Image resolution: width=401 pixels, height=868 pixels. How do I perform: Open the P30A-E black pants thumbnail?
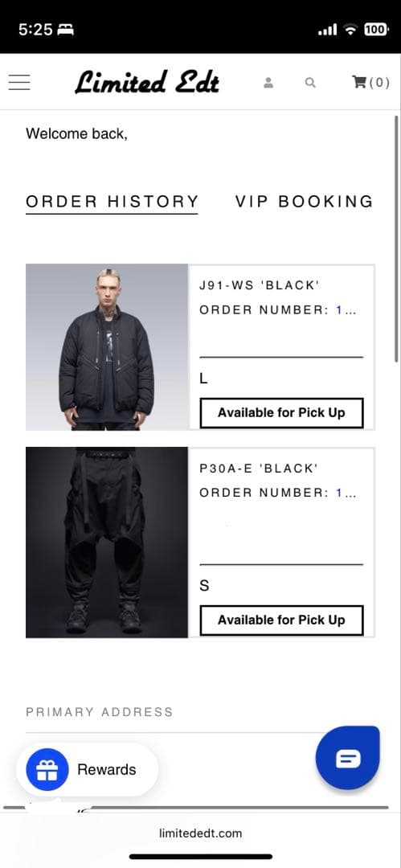[x=107, y=542]
